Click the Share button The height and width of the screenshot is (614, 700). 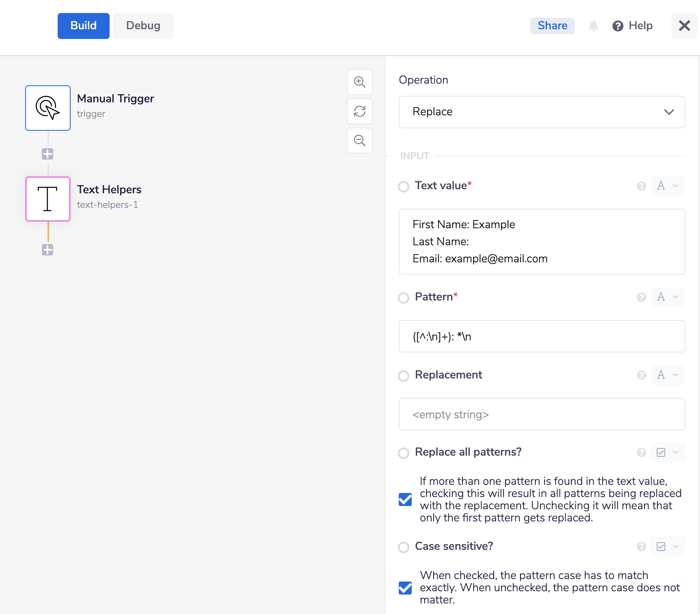(552, 26)
